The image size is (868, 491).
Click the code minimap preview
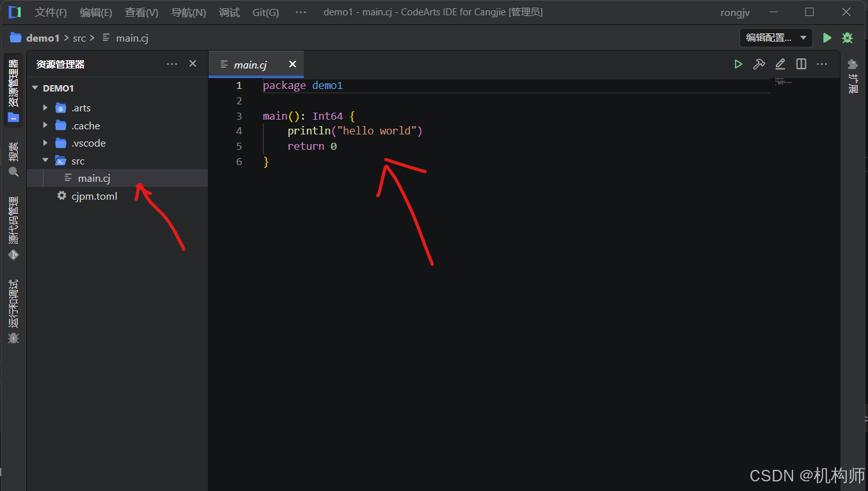point(783,81)
